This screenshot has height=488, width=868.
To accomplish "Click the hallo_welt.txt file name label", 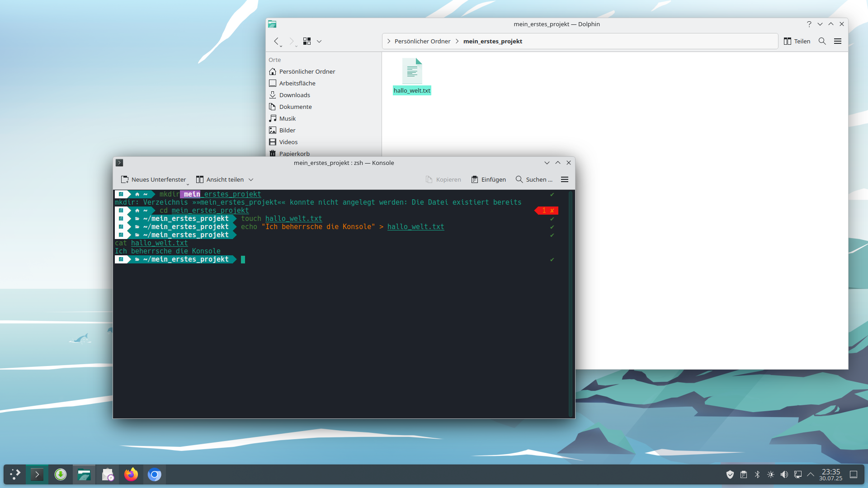I will coord(412,90).
